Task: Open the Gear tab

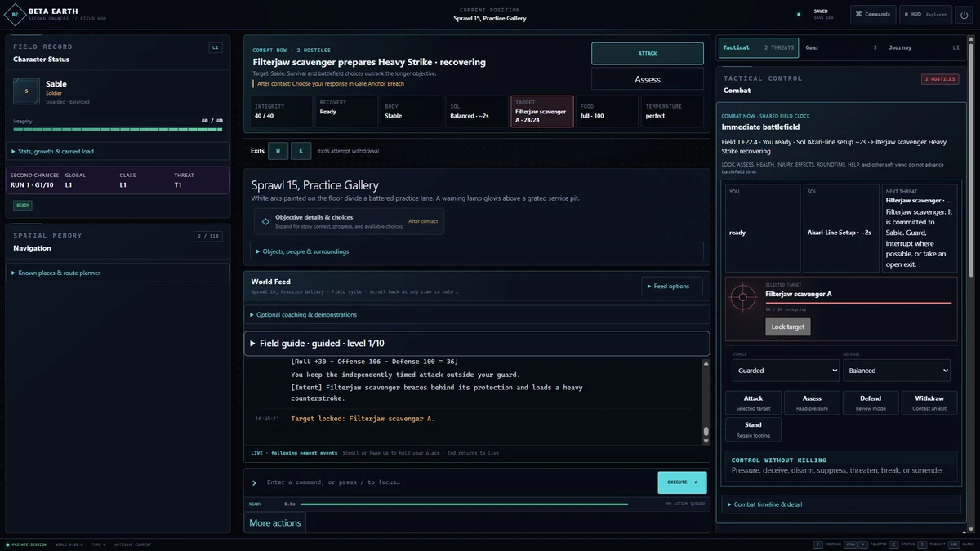Action: pyautogui.click(x=841, y=47)
